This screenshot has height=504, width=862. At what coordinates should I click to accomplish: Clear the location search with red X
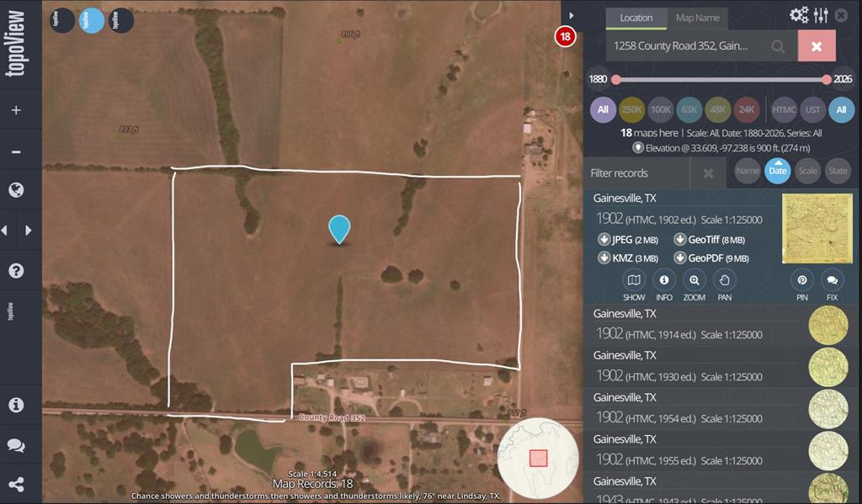[x=817, y=46]
